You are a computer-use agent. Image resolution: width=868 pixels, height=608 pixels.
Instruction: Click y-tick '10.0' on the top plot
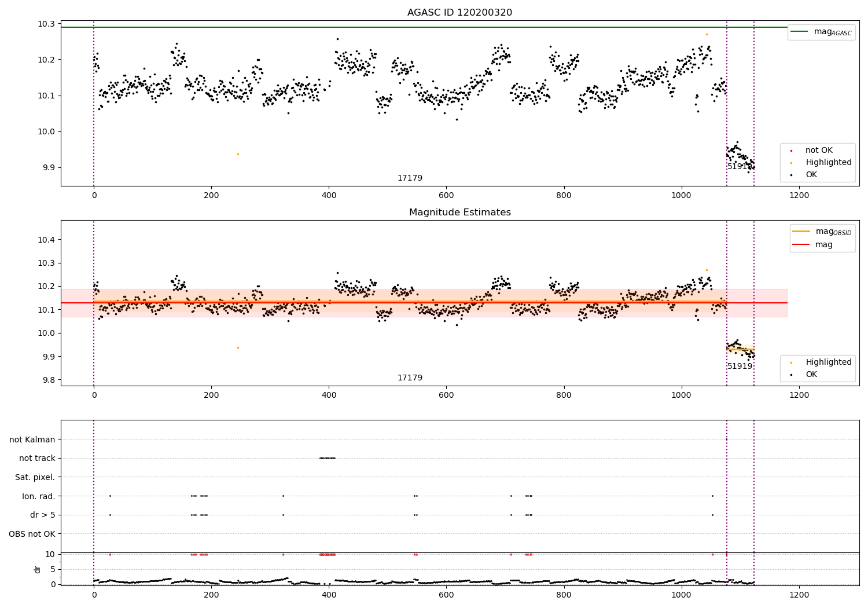pos(46,132)
